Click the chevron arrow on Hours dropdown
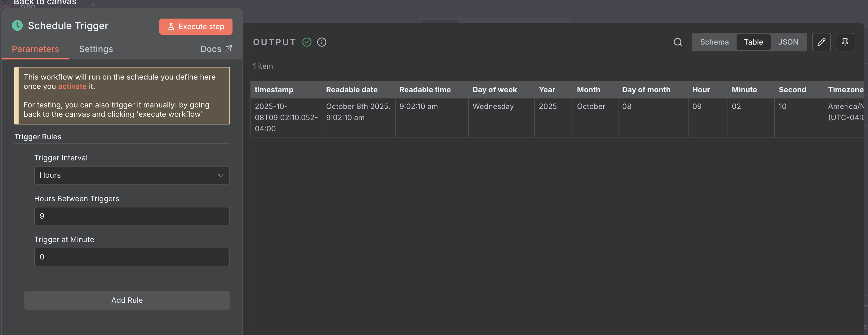This screenshot has width=868, height=335. pyautogui.click(x=220, y=175)
